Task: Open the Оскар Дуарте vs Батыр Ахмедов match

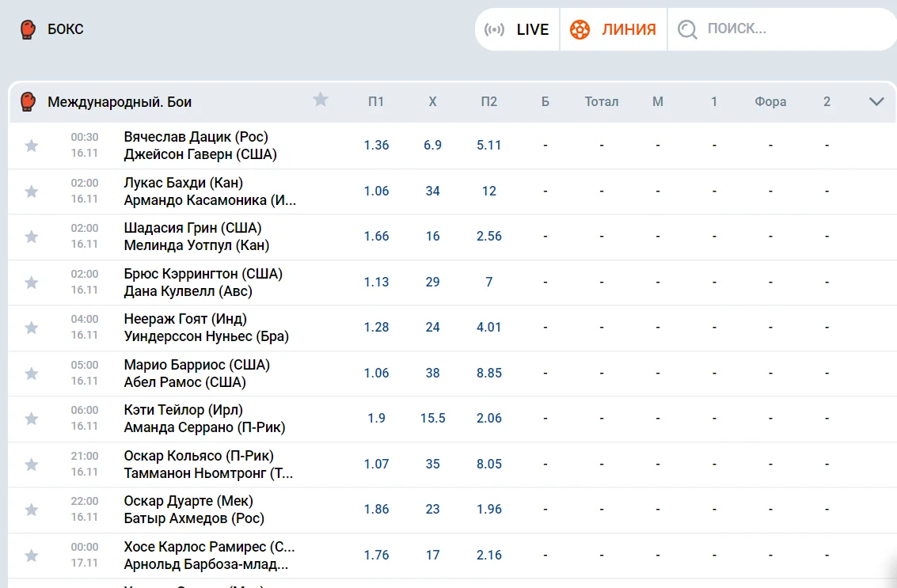Action: tap(194, 510)
